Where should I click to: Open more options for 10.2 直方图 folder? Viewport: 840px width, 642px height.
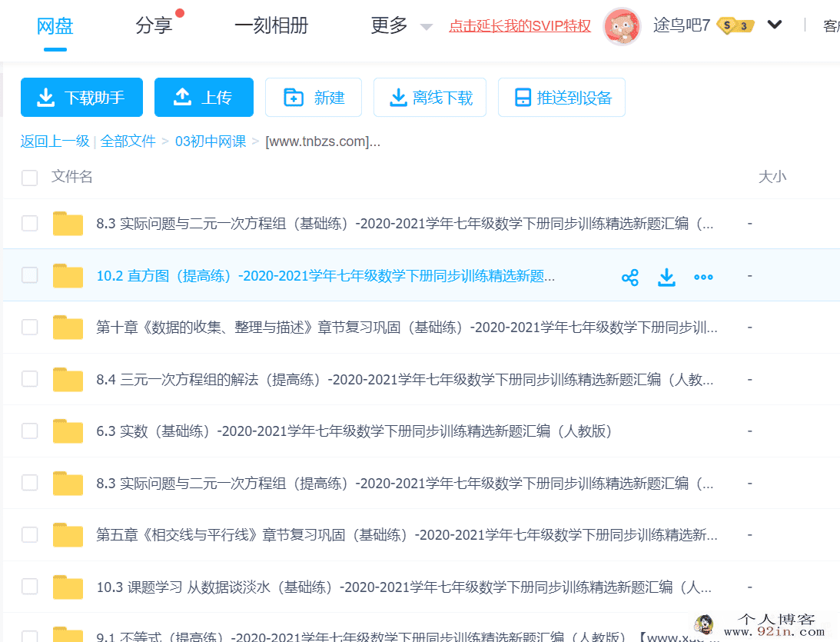pyautogui.click(x=703, y=277)
